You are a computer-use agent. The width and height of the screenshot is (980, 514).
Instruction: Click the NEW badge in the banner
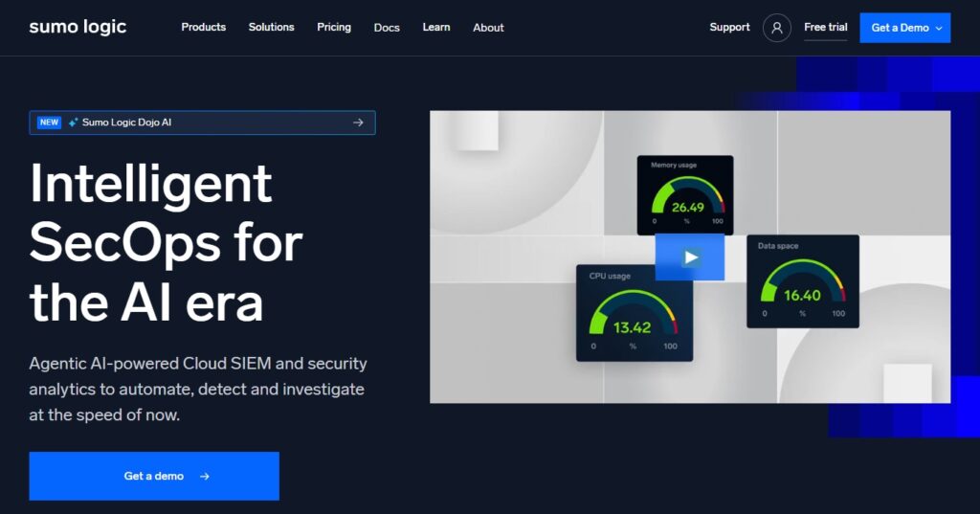coord(49,123)
